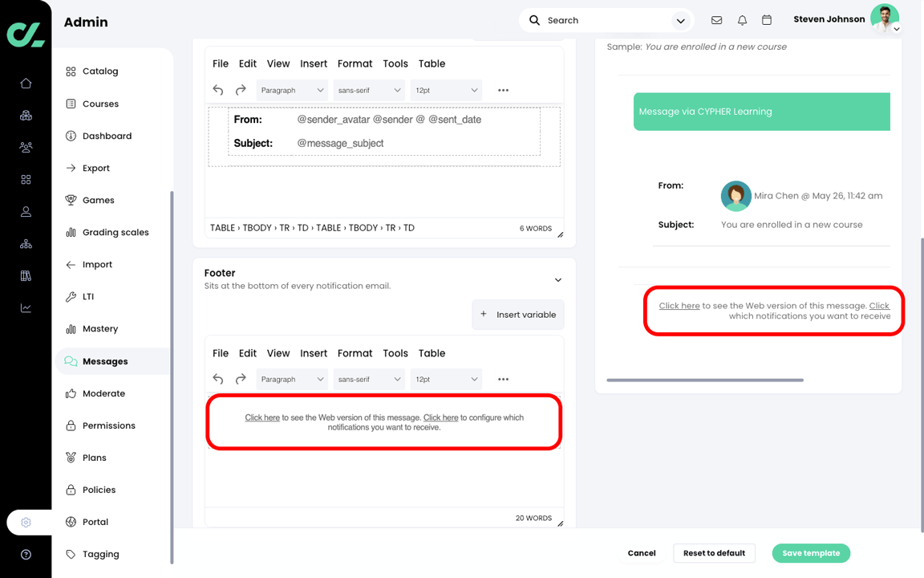Click first 'Click here' link in Footer editor
The image size is (924, 578).
(262, 417)
